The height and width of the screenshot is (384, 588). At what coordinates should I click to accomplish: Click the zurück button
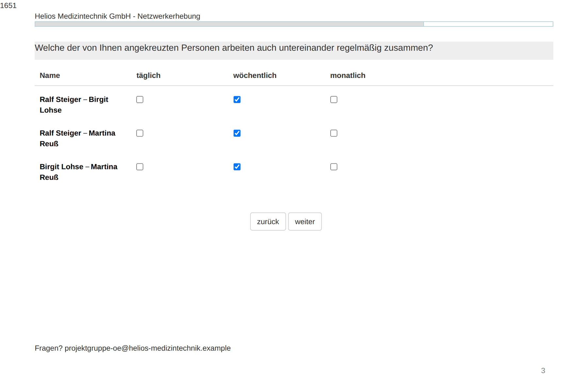coord(268,222)
